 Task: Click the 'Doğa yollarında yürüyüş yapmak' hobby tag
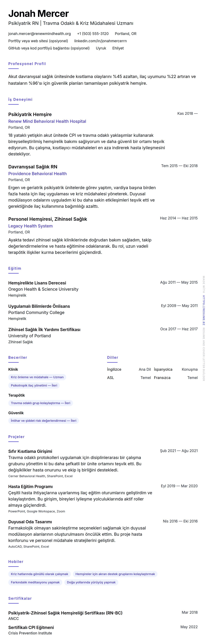91,582
